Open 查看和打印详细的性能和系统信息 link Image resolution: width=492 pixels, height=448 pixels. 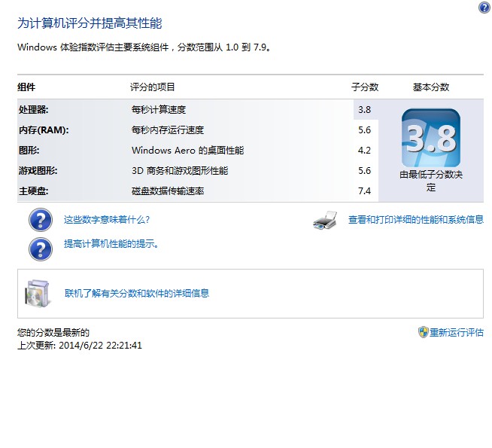(415, 220)
